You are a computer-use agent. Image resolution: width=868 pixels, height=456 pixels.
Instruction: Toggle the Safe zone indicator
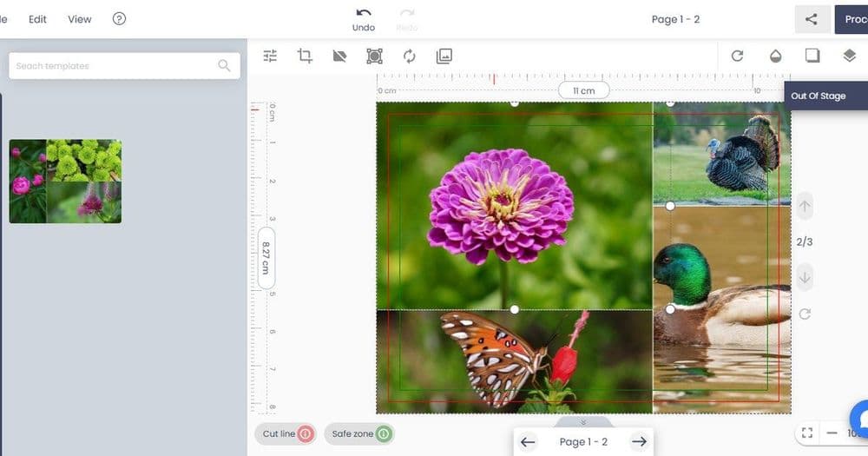click(359, 433)
